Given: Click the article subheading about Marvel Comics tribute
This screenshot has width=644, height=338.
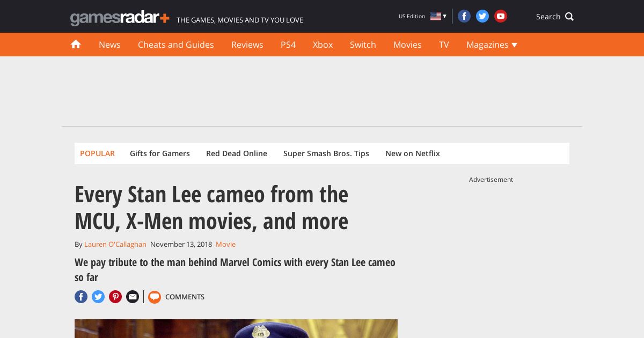Looking at the screenshot, I should 235,270.
